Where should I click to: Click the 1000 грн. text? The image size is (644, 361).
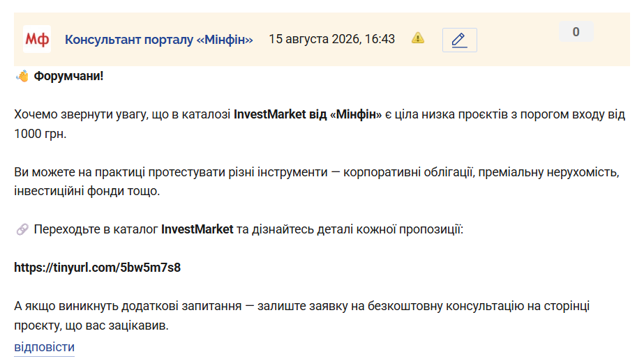coord(40,134)
